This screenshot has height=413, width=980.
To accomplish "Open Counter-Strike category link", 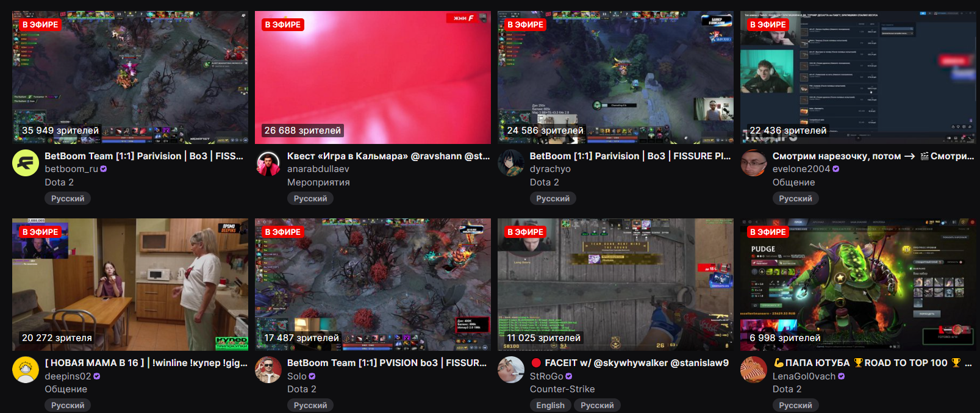I will (562, 389).
